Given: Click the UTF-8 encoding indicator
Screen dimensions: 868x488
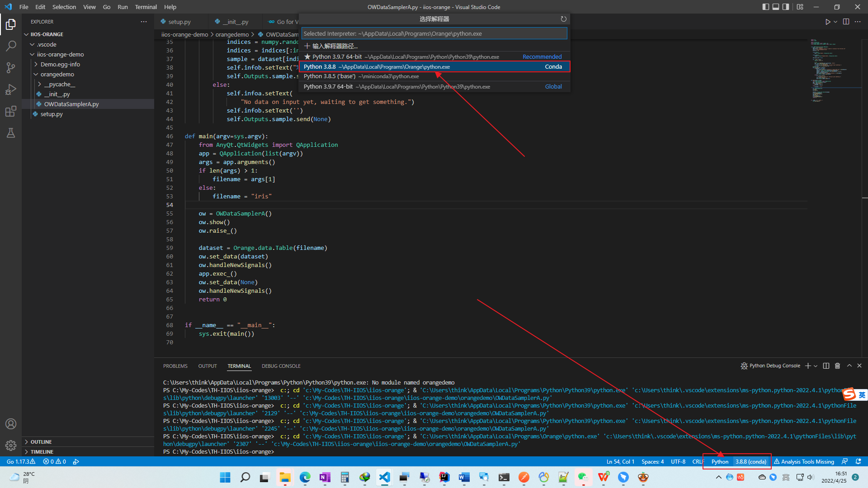Looking at the screenshot, I should click(678, 461).
